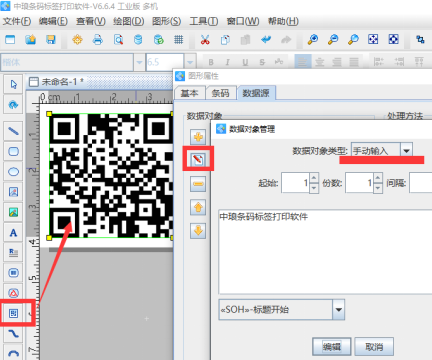
Task: Open the 手动输入 data type dropdown
Action: [x=406, y=150]
